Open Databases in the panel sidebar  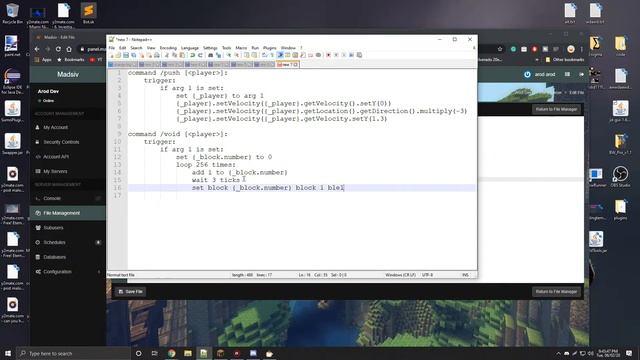[55, 257]
